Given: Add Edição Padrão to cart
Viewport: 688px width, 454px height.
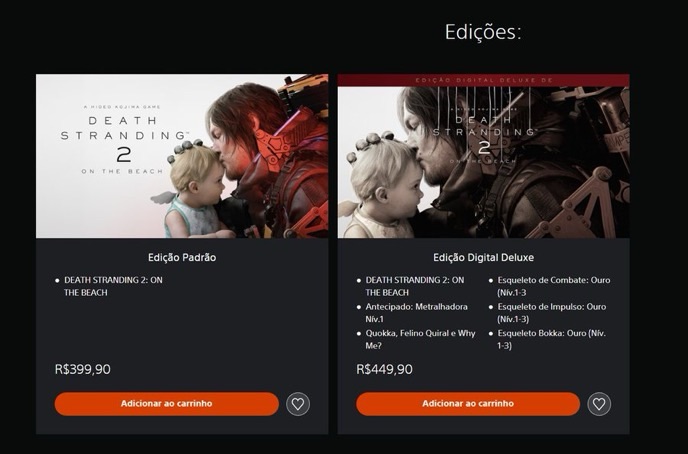Looking at the screenshot, I should (167, 404).
